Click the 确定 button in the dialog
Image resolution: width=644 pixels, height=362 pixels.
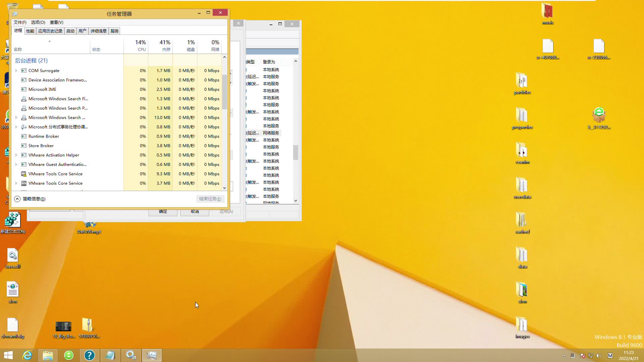tap(163, 212)
